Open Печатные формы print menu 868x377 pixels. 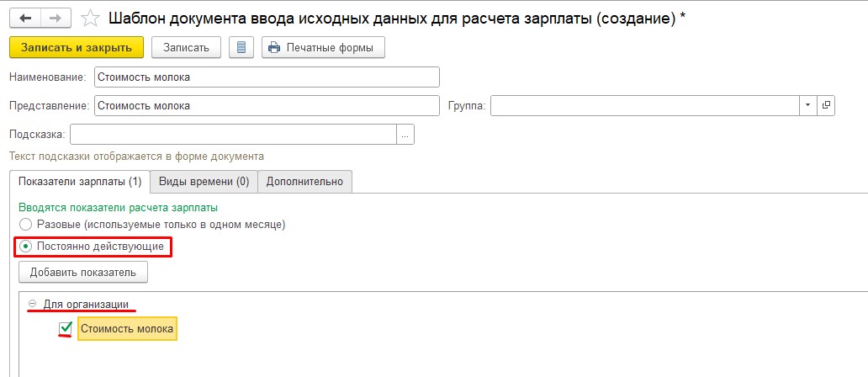coord(324,47)
